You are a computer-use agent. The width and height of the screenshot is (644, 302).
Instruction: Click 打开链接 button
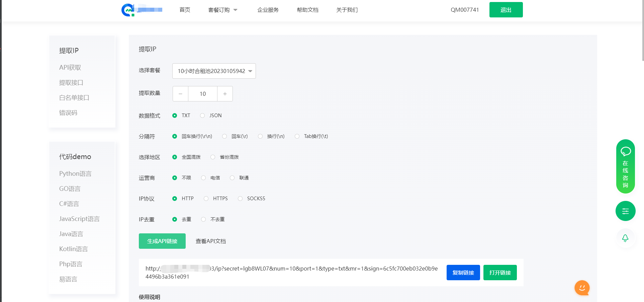pos(500,273)
